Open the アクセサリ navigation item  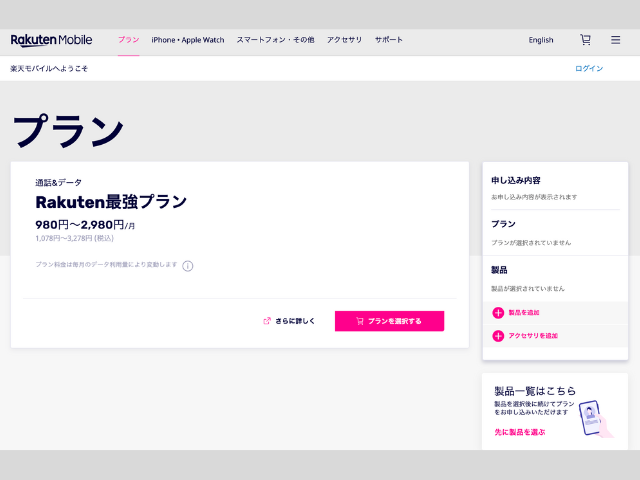pyautogui.click(x=344, y=40)
